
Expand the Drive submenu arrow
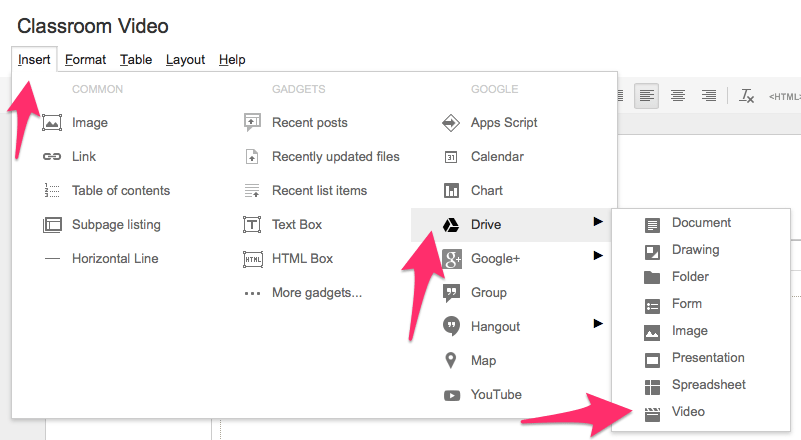(x=598, y=222)
